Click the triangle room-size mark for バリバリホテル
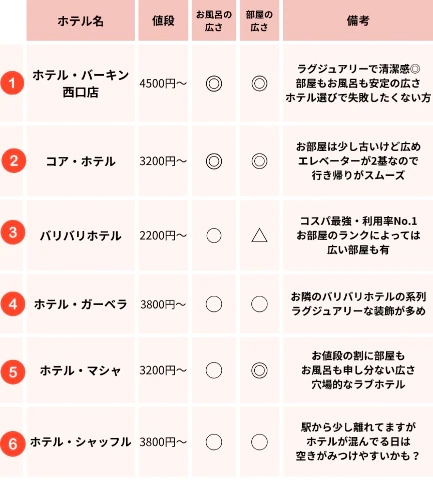The height and width of the screenshot is (480, 433). [x=259, y=235]
